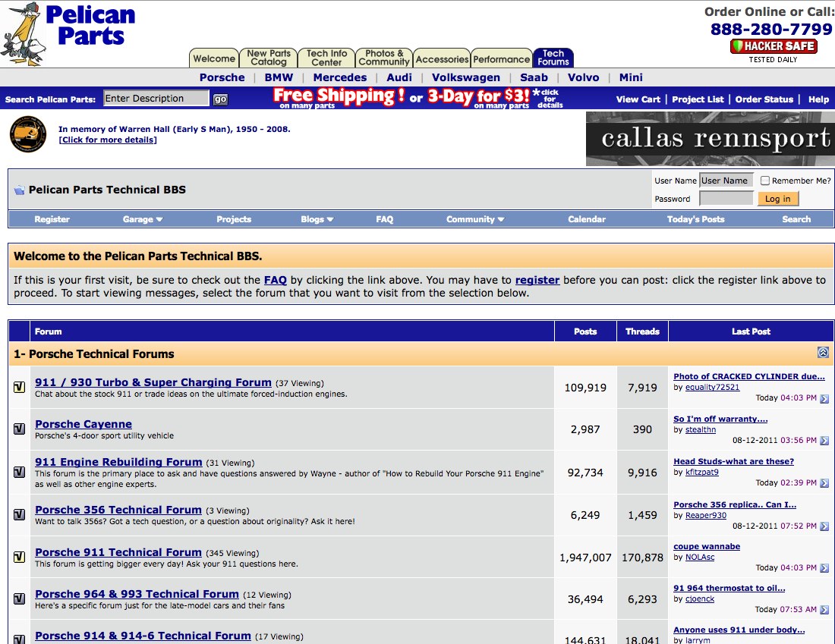Click the go search button

pyautogui.click(x=220, y=99)
